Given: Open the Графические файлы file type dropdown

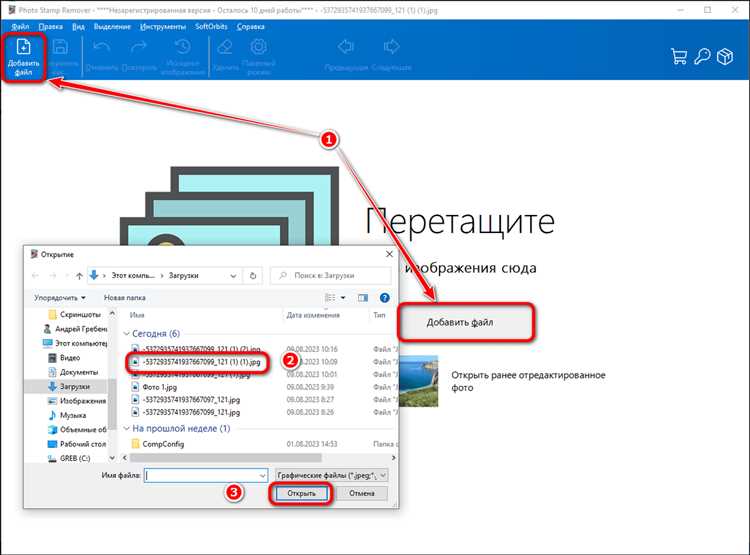Looking at the screenshot, I should pyautogui.click(x=331, y=476).
